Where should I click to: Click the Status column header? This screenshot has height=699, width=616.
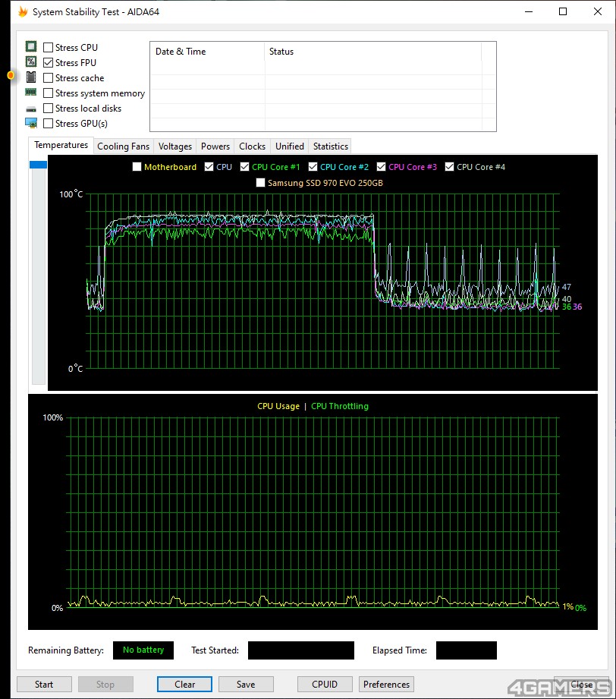click(x=373, y=52)
